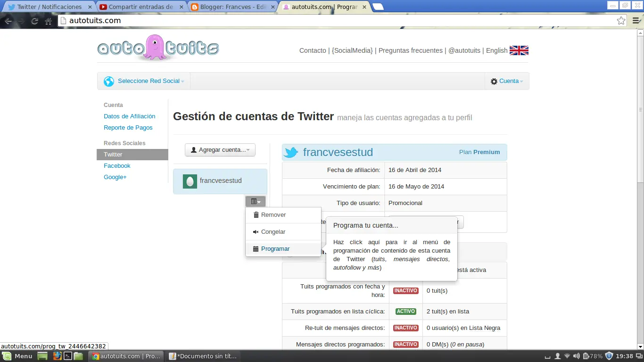Screen dimensions: 644x362
Task: Open the {SocialMedia} link
Action: (x=352, y=50)
